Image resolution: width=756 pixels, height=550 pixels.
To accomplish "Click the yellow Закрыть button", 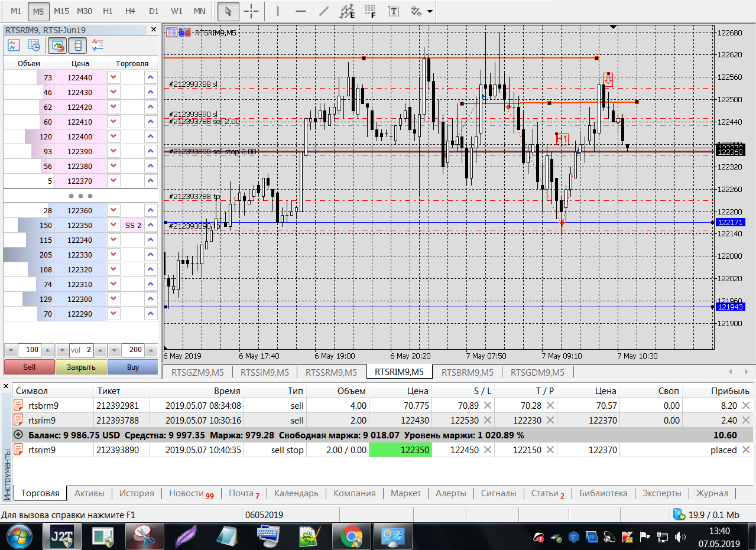I will point(81,367).
